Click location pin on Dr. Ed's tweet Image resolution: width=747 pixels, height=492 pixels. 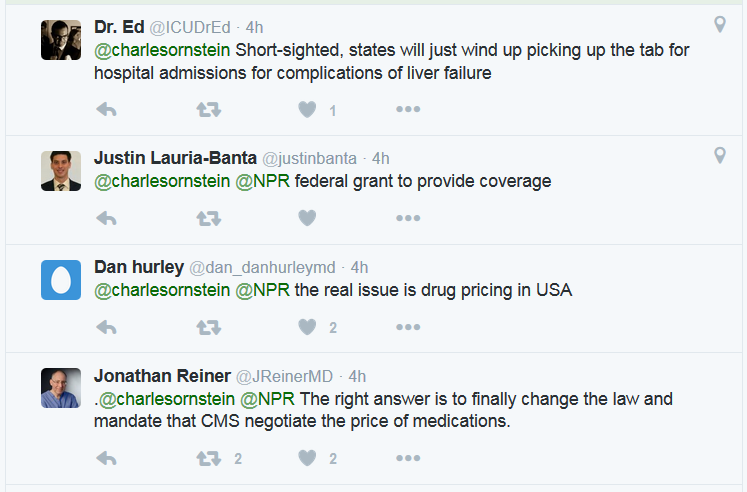[719, 24]
